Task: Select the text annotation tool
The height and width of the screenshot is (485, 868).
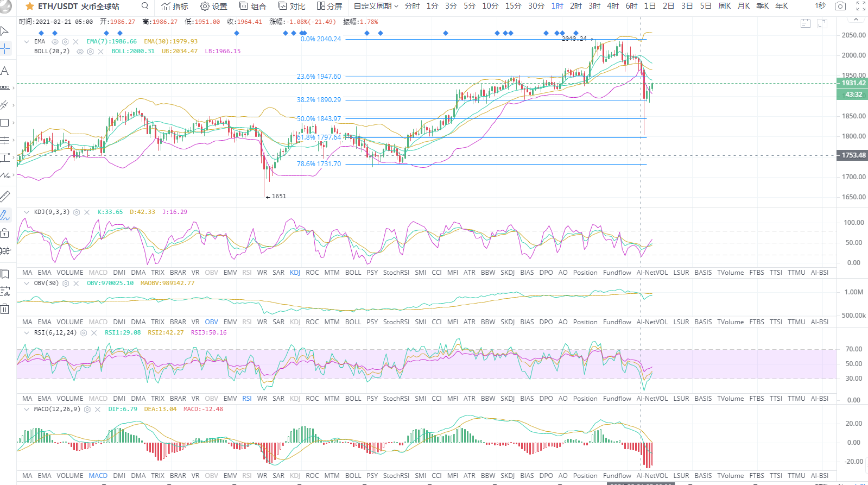Action: tap(5, 71)
